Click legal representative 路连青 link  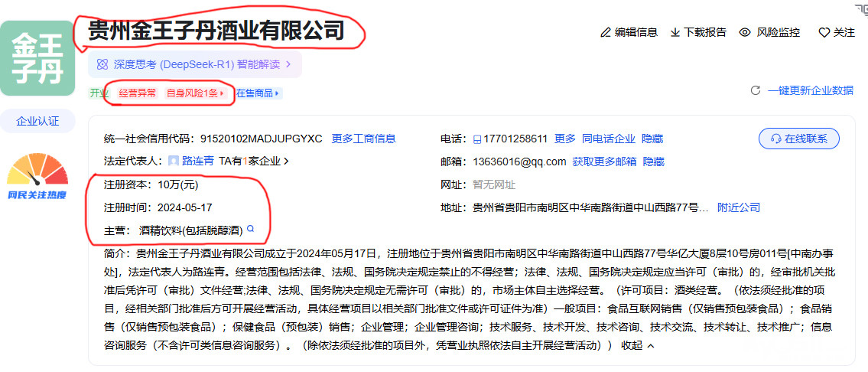(197, 162)
